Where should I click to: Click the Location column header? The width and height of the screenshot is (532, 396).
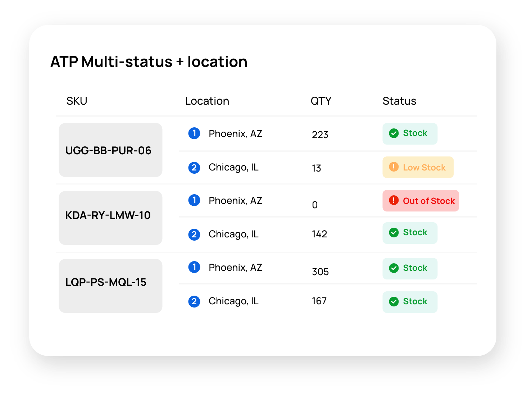coord(207,101)
